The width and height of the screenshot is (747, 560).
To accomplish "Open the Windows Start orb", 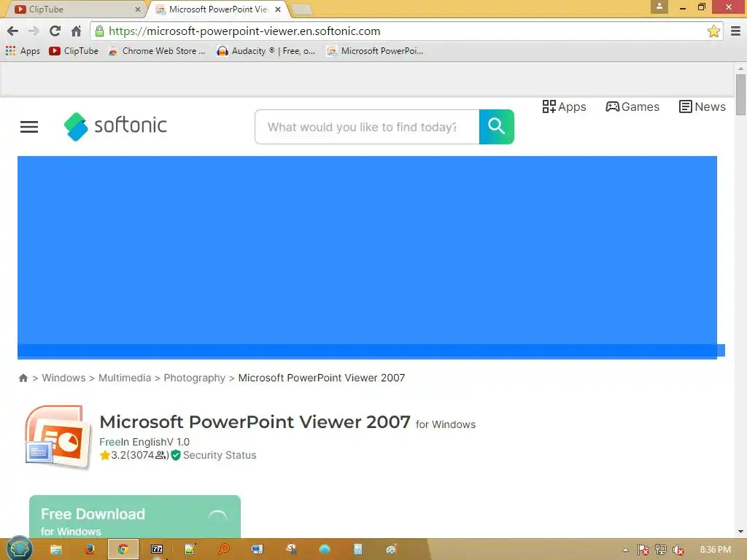I will 20,548.
